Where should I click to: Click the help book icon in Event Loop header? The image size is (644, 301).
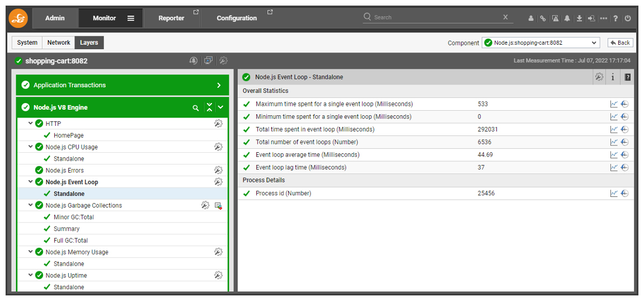[x=627, y=77]
